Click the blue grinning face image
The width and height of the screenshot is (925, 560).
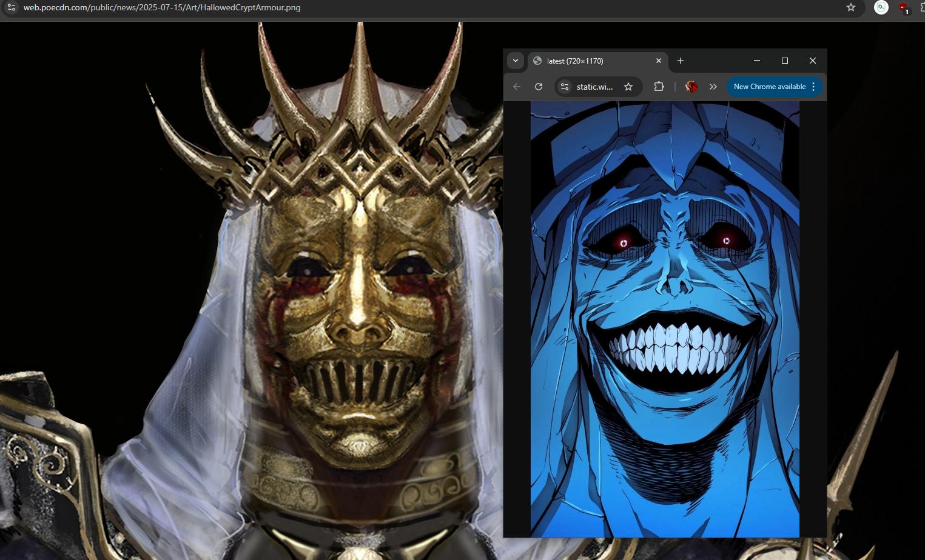coord(665,319)
